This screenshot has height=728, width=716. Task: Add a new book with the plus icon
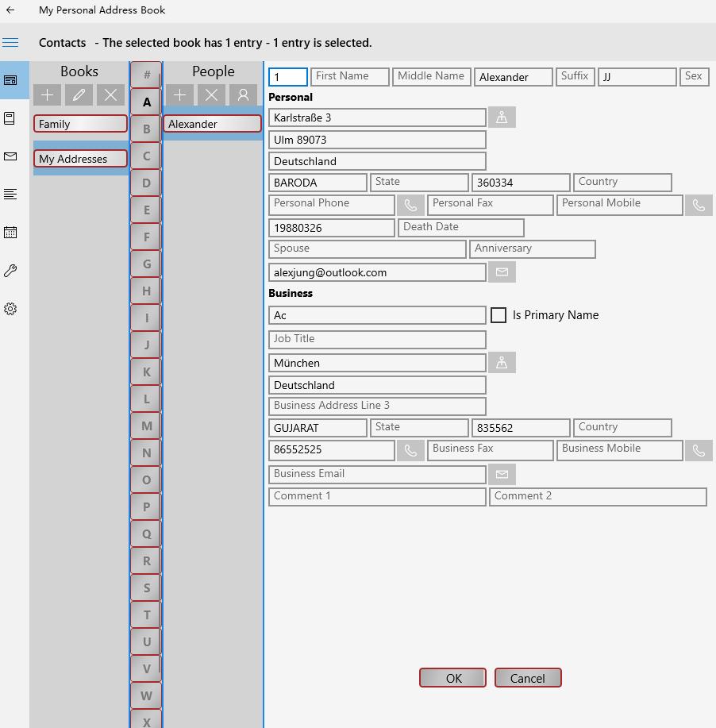pos(47,94)
